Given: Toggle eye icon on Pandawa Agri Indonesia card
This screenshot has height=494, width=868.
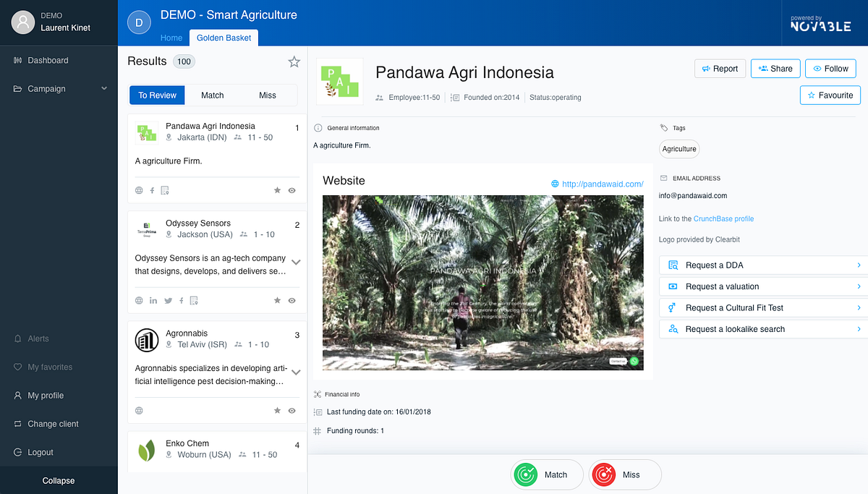Looking at the screenshot, I should point(292,190).
